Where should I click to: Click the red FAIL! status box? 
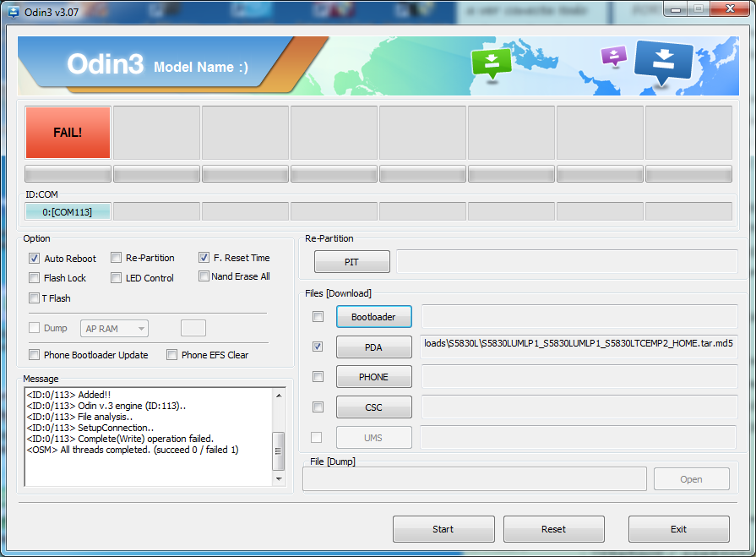pos(68,133)
